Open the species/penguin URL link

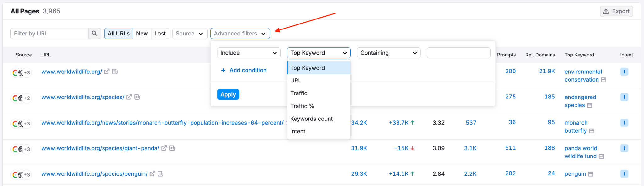click(94, 174)
